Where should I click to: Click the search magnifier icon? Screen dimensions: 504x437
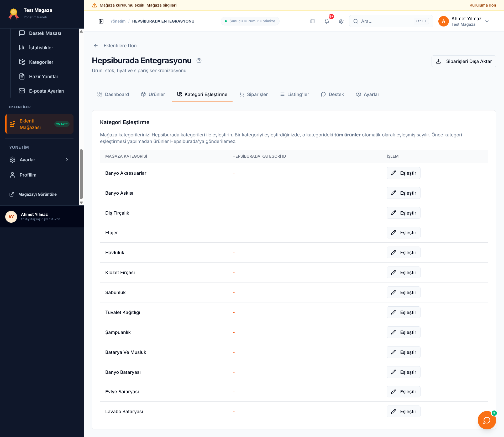pyautogui.click(x=356, y=21)
